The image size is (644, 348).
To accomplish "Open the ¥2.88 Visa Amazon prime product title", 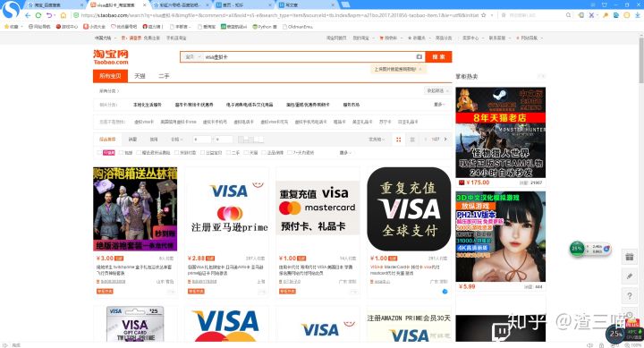I will [x=226, y=270].
